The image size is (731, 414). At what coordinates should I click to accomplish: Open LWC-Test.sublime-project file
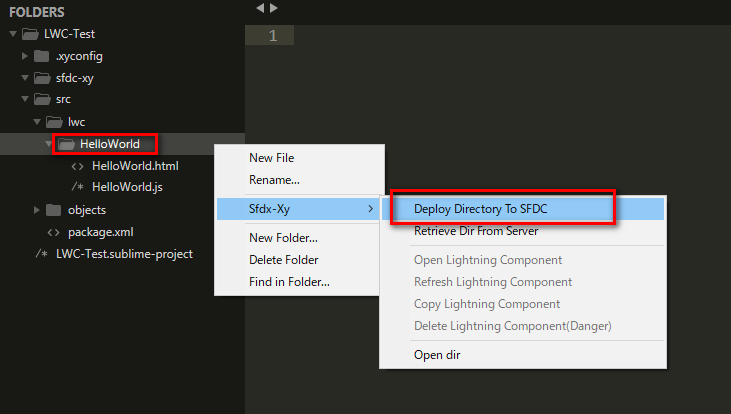pyautogui.click(x=124, y=254)
